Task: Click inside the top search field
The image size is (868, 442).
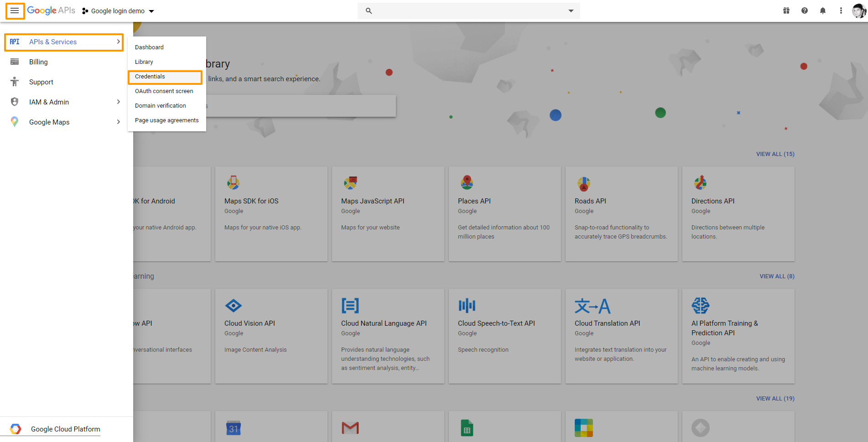Action: 469,11
